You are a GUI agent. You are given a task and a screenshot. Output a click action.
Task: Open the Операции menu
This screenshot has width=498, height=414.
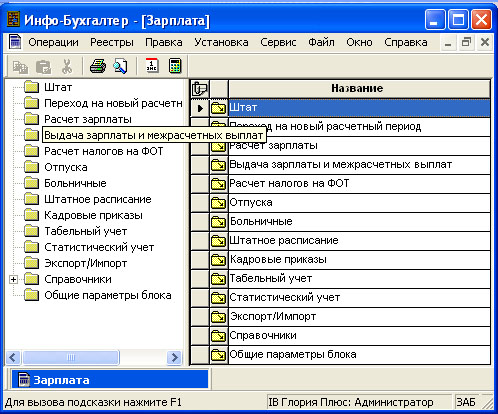pyautogui.click(x=53, y=42)
